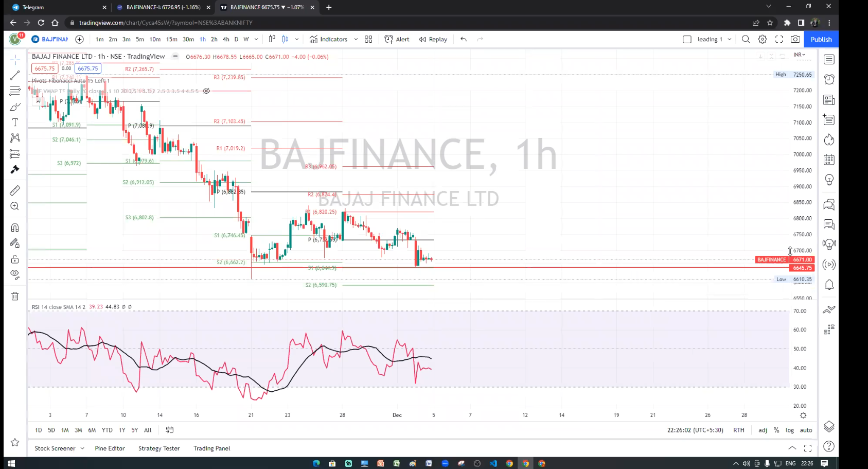Set the chart range to 1Y
868x469 pixels.
pos(122,430)
